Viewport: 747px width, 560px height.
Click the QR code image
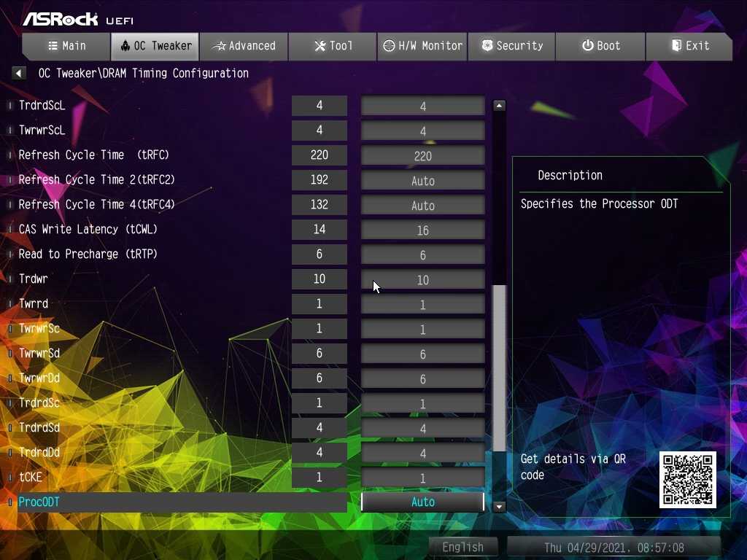(687, 479)
